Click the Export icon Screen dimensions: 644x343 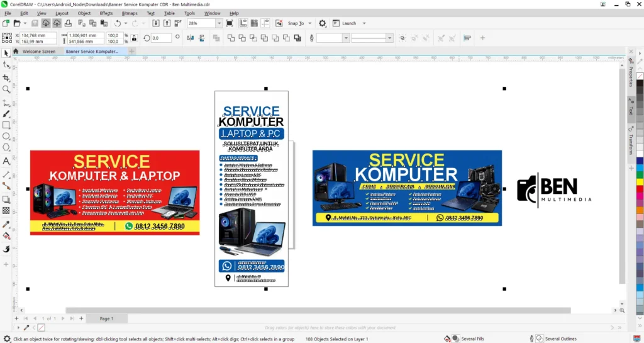(167, 23)
